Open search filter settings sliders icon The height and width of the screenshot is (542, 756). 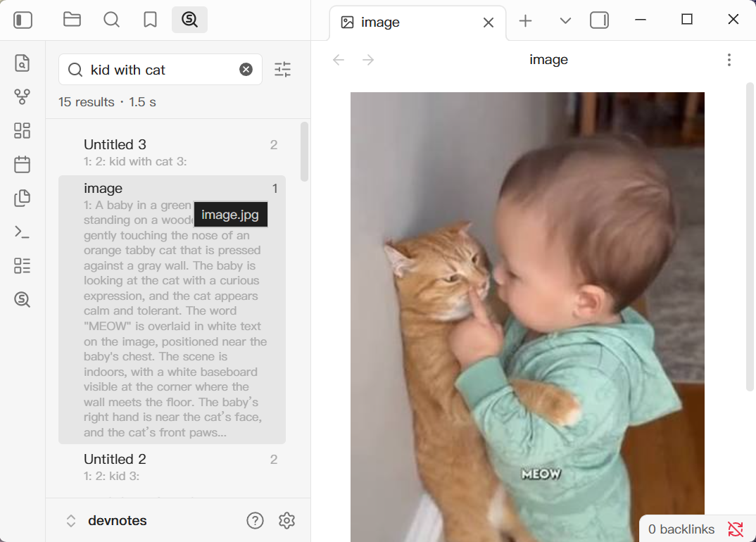pyautogui.click(x=282, y=70)
